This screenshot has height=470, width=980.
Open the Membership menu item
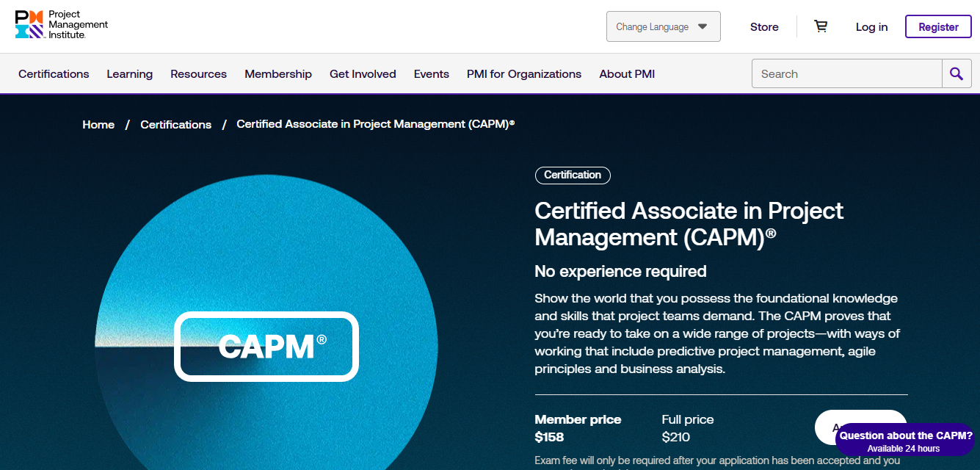tap(278, 73)
